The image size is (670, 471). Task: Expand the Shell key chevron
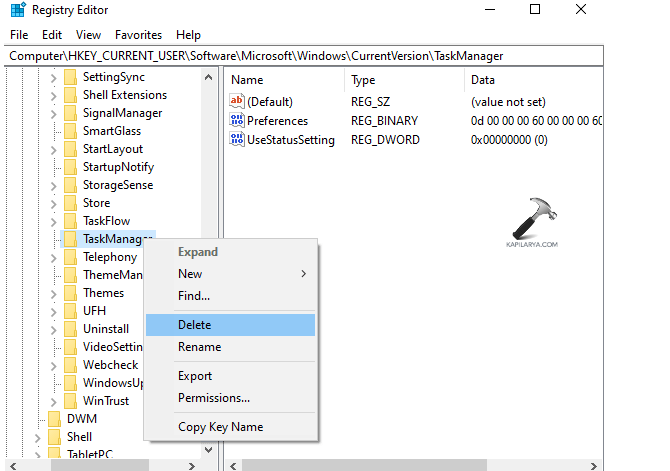click(38, 437)
